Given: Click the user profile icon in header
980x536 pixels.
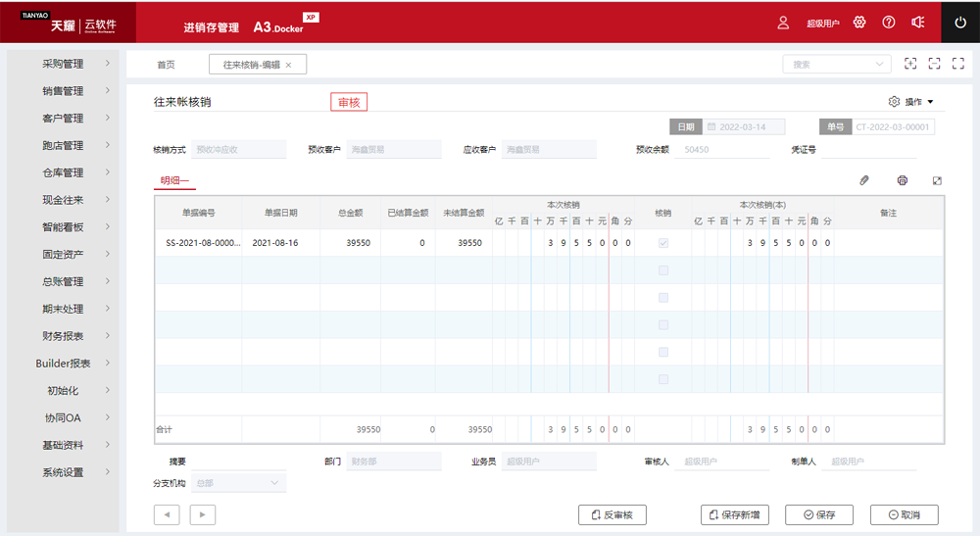Looking at the screenshot, I should pyautogui.click(x=783, y=22).
